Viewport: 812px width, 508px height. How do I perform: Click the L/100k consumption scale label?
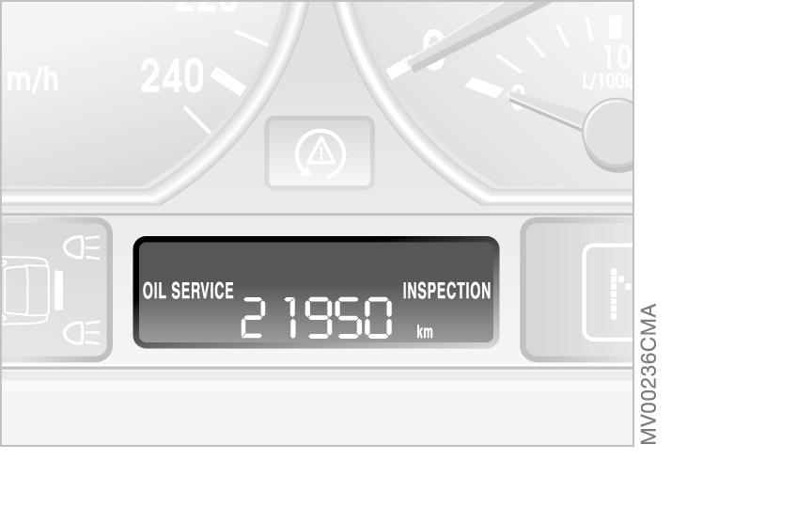tap(607, 82)
